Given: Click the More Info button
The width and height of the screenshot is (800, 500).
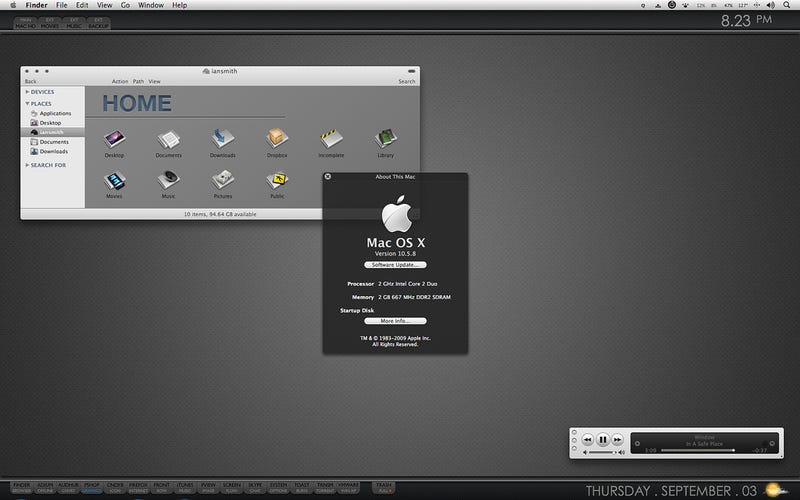Looking at the screenshot, I should [395, 321].
